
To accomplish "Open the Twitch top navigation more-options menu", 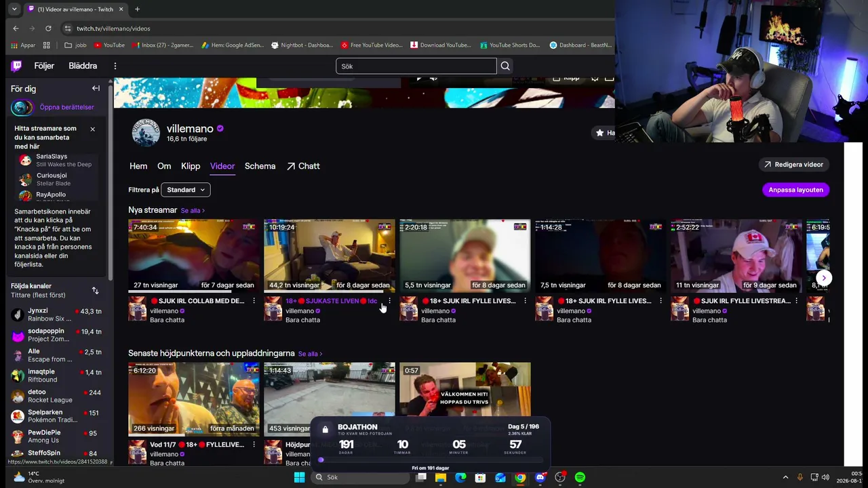I will [115, 66].
